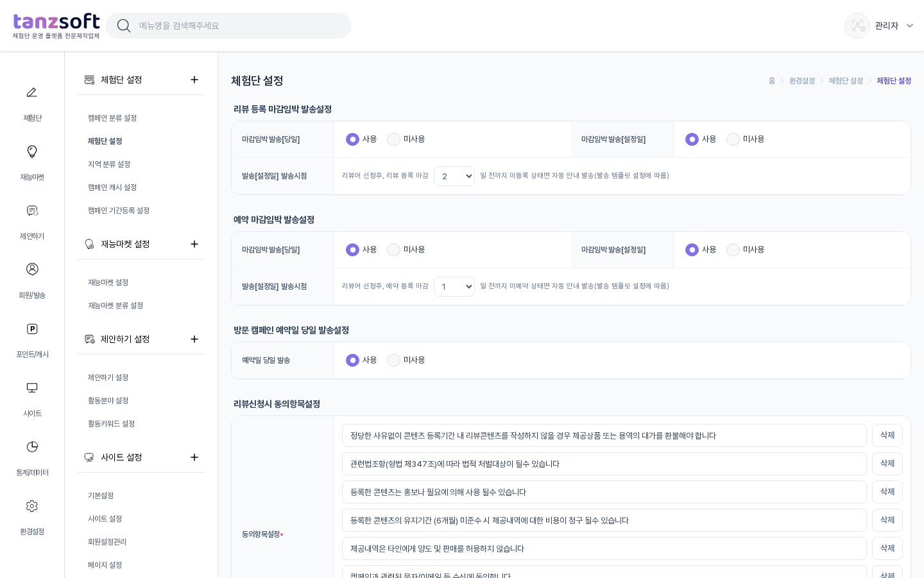Click the tanzsoft logo

[56, 26]
